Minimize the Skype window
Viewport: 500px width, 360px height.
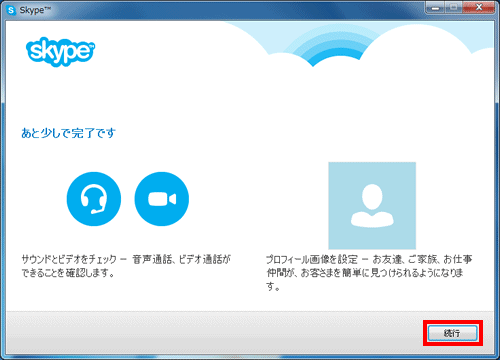[435, 7]
